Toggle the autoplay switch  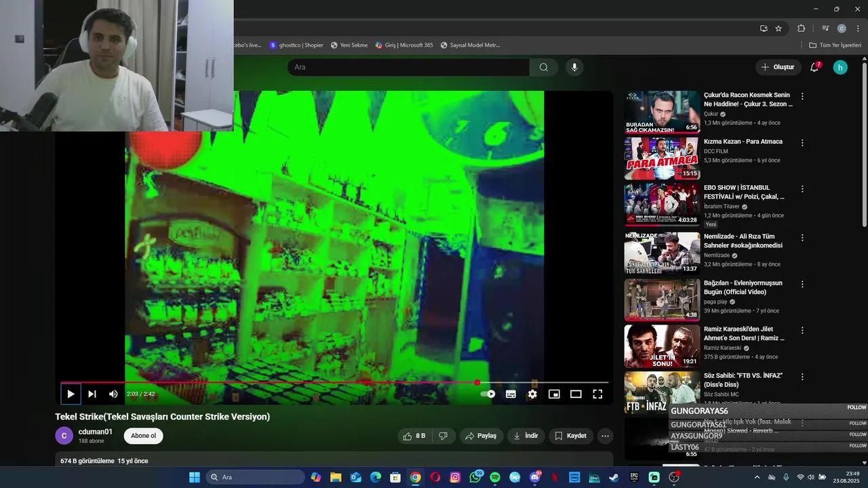pos(488,394)
